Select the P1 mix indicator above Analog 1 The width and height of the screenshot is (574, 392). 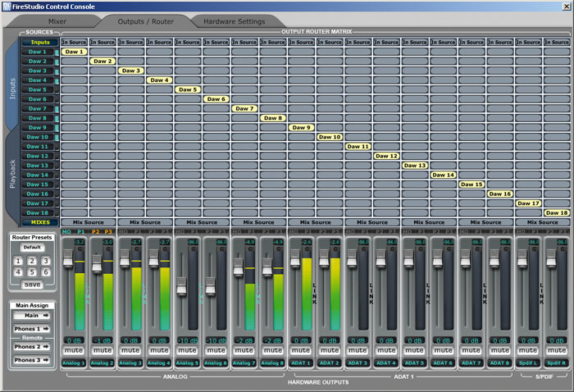coord(81,233)
